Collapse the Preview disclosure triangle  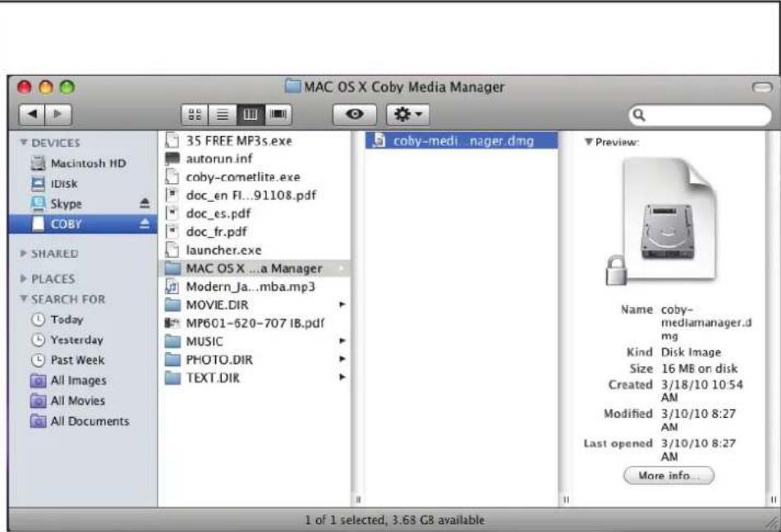pyautogui.click(x=588, y=142)
